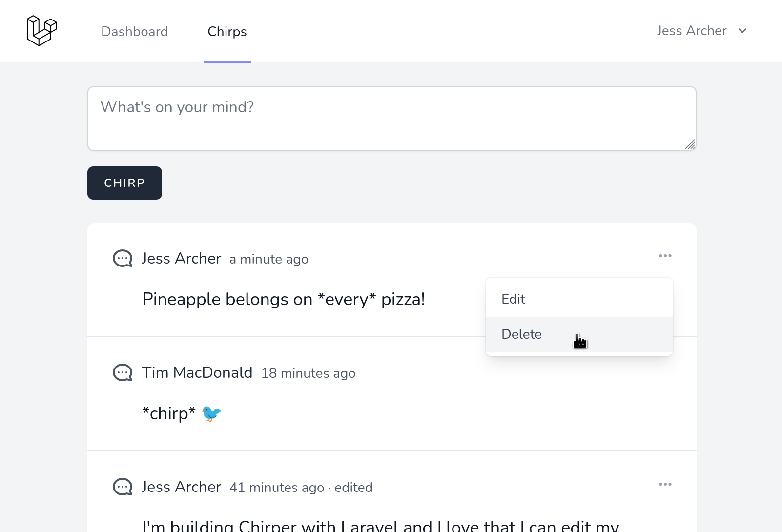Click the speech bubble icon beside Tim MacDonald

[123, 373]
